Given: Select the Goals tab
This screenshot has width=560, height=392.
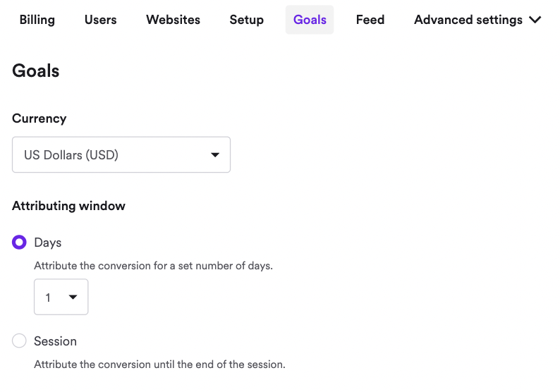Looking at the screenshot, I should coord(310,20).
